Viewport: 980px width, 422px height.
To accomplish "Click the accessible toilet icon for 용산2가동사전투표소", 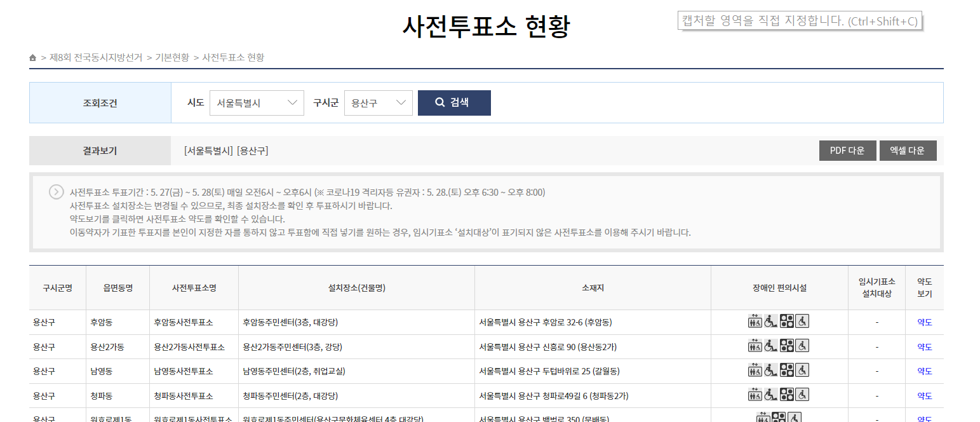I will 802,346.
